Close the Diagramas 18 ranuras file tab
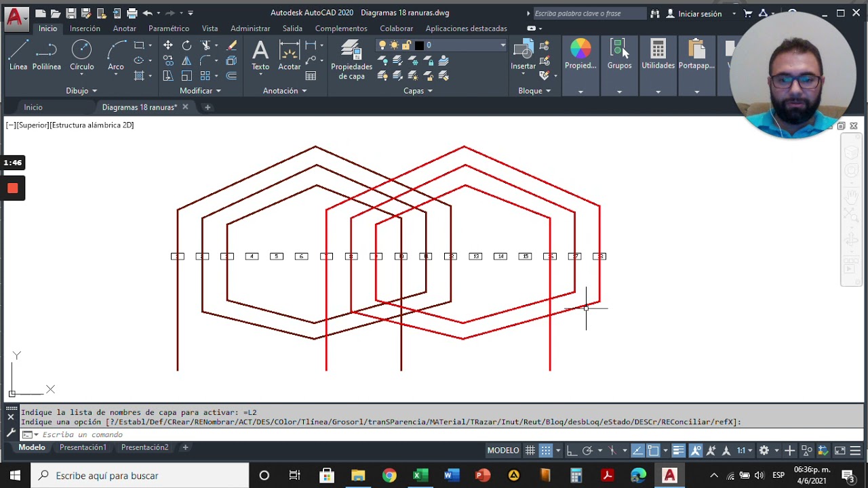This screenshot has width=868, height=488. click(x=185, y=107)
